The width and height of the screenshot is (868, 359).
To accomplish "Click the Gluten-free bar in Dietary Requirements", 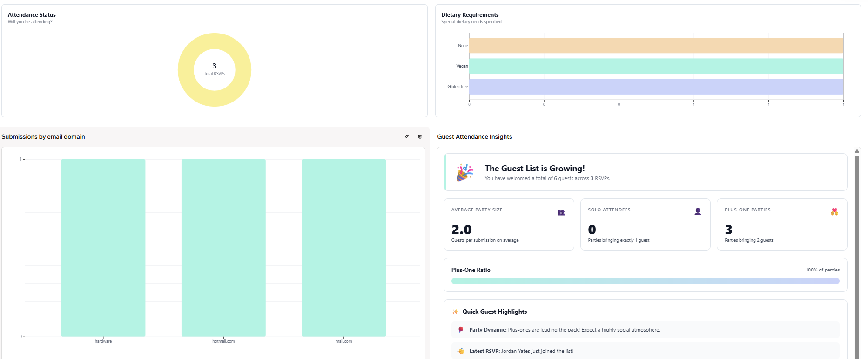I will tap(656, 87).
